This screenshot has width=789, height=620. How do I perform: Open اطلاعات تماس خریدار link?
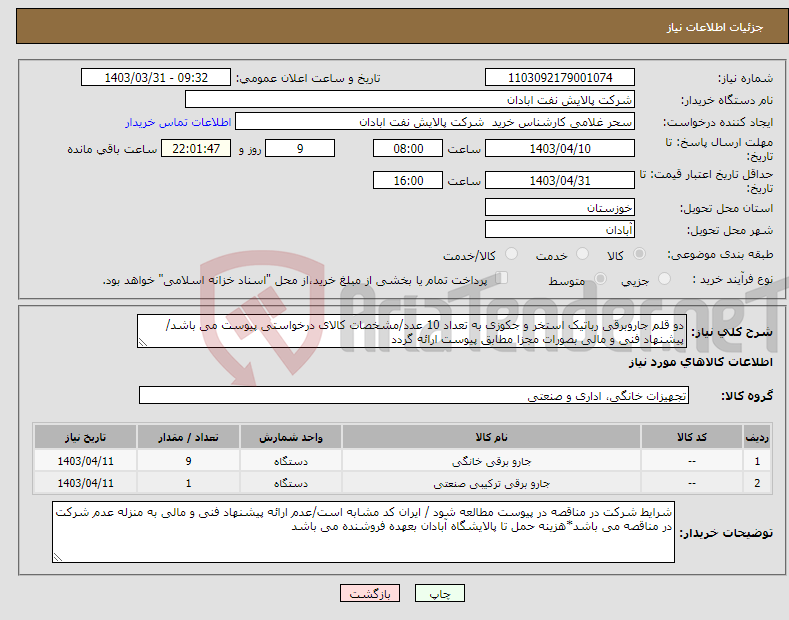[178, 122]
